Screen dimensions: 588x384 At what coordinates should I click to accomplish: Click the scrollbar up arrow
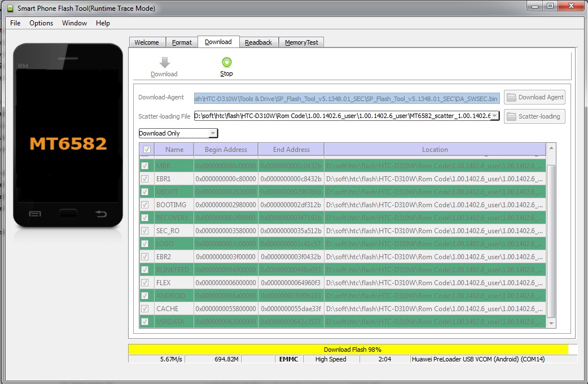[x=551, y=149]
